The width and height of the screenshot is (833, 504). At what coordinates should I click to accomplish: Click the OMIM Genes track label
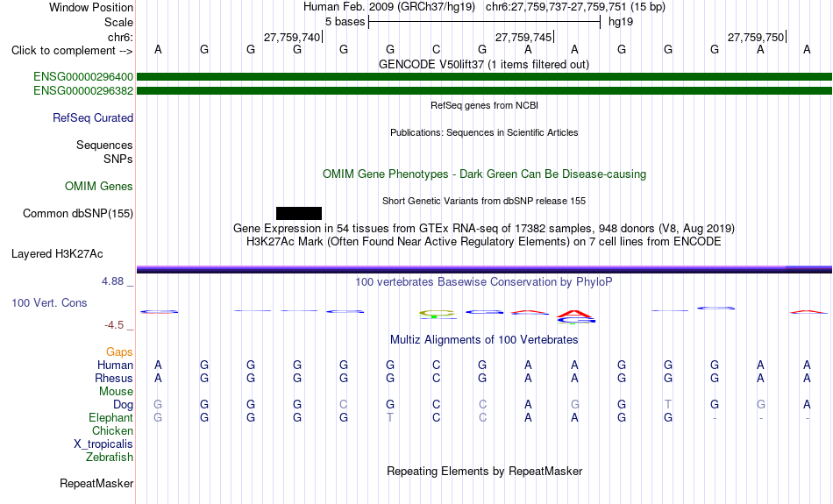click(x=99, y=187)
